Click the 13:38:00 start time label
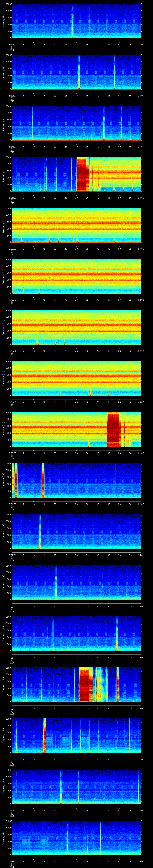 click(12, 861)
